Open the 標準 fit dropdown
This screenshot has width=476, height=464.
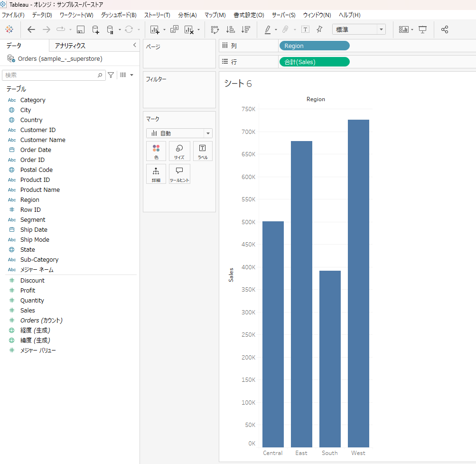pyautogui.click(x=359, y=29)
